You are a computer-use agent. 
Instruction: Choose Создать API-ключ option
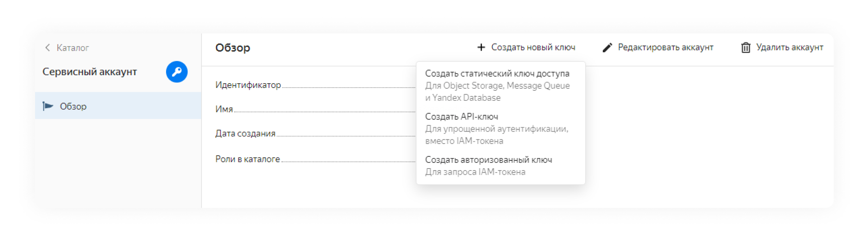461,117
